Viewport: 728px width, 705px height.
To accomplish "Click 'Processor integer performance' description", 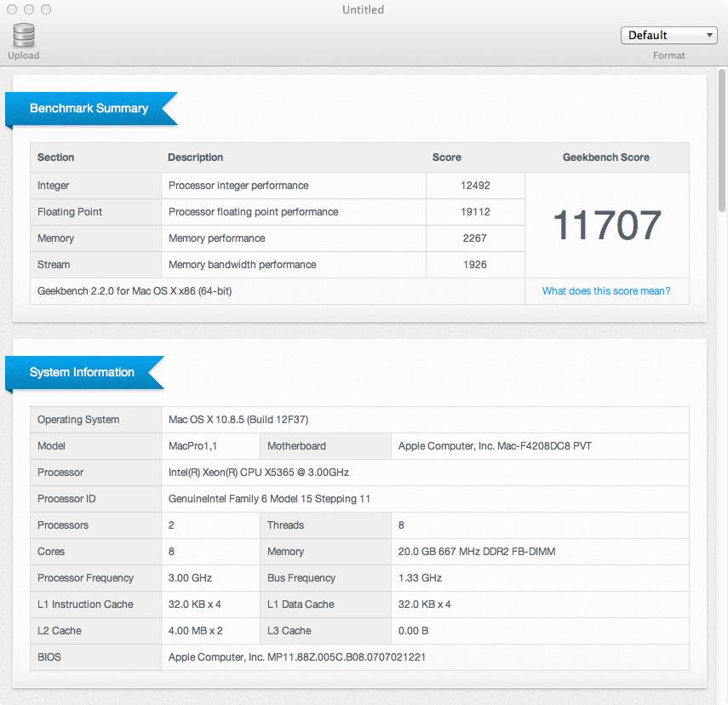I will coord(238,186).
